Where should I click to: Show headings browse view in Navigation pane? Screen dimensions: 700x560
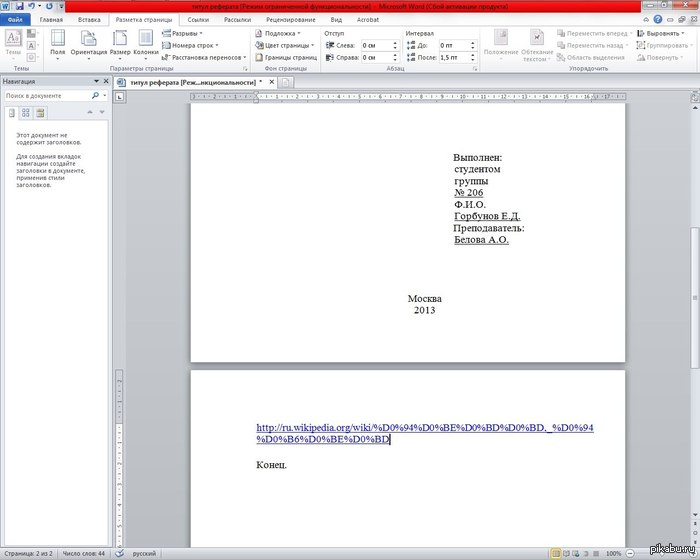tap(12, 113)
